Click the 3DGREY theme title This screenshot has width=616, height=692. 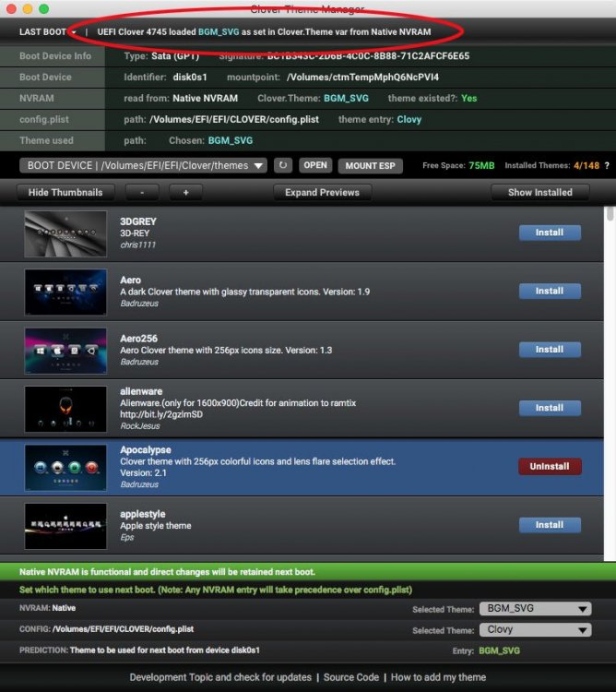pos(138,221)
